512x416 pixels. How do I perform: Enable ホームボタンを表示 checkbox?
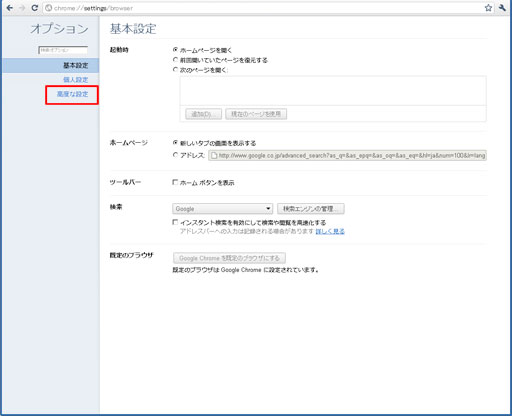tap(175, 182)
